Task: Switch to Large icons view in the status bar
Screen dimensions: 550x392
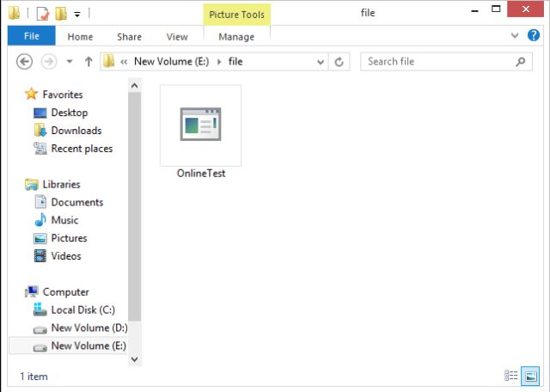Action: click(530, 376)
